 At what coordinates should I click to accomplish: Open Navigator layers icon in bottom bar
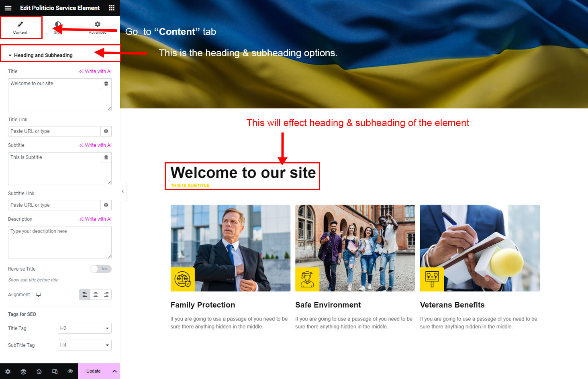[23, 371]
